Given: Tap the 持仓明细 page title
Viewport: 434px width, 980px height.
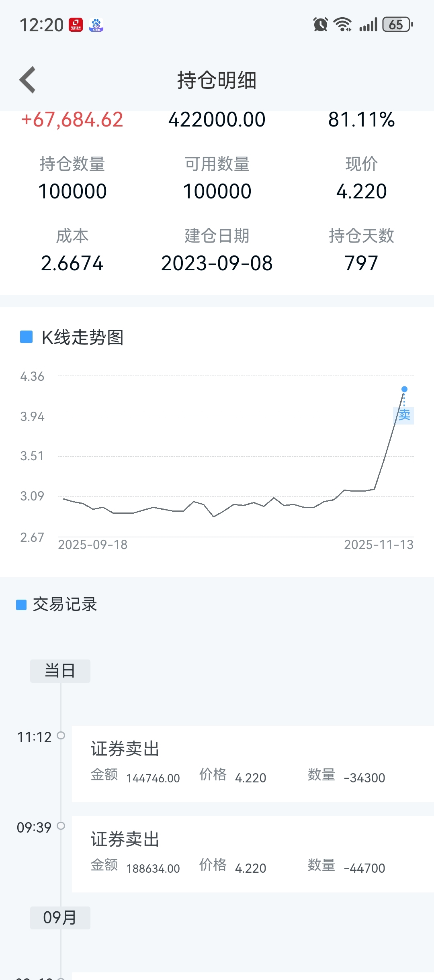Looking at the screenshot, I should [x=217, y=80].
